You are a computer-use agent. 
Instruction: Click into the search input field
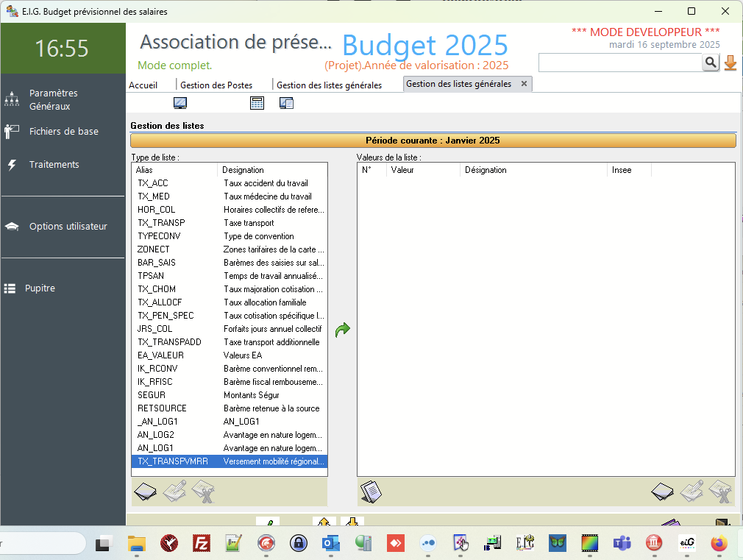point(619,63)
